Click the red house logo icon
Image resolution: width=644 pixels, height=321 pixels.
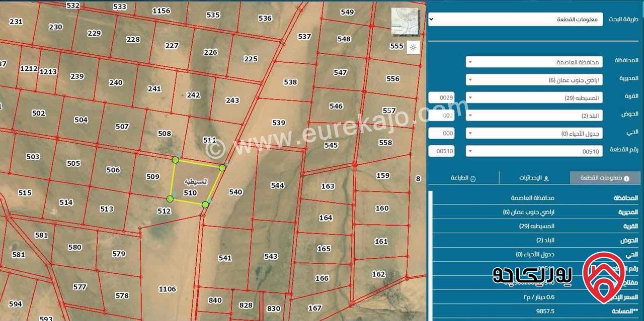pyautogui.click(x=604, y=277)
